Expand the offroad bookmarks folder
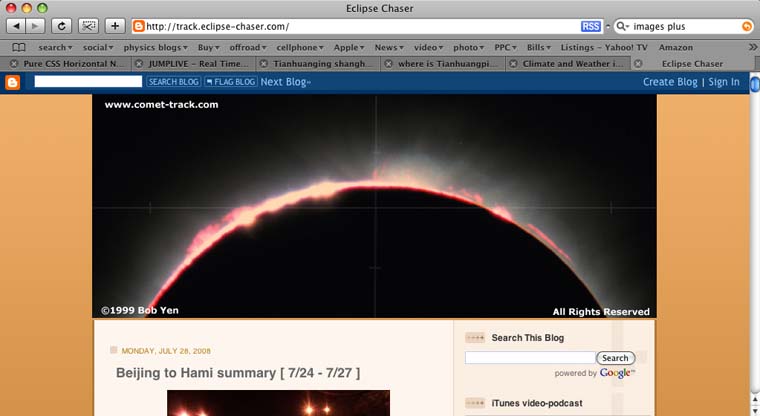Image resolution: width=760 pixels, height=416 pixels. pyautogui.click(x=248, y=47)
